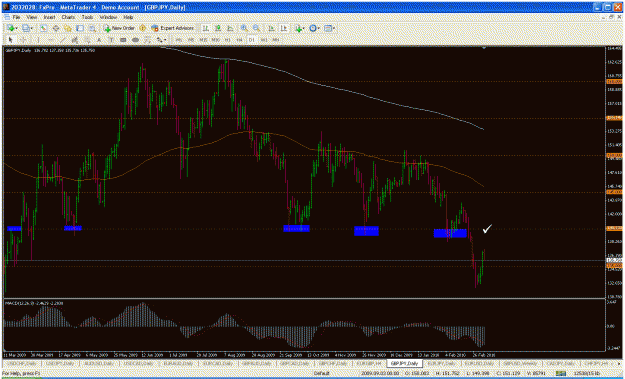
Task: Select the H1 timeframe
Action: click(228, 39)
